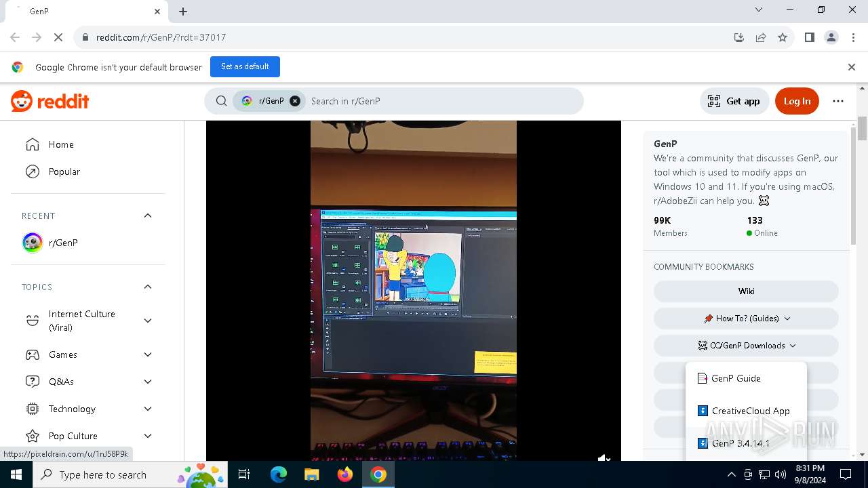
Task: Open the three-dot more options menu
Action: (x=838, y=101)
